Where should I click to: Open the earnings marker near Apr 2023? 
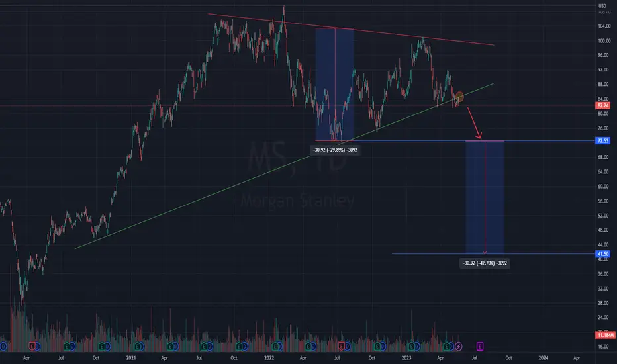point(446,346)
